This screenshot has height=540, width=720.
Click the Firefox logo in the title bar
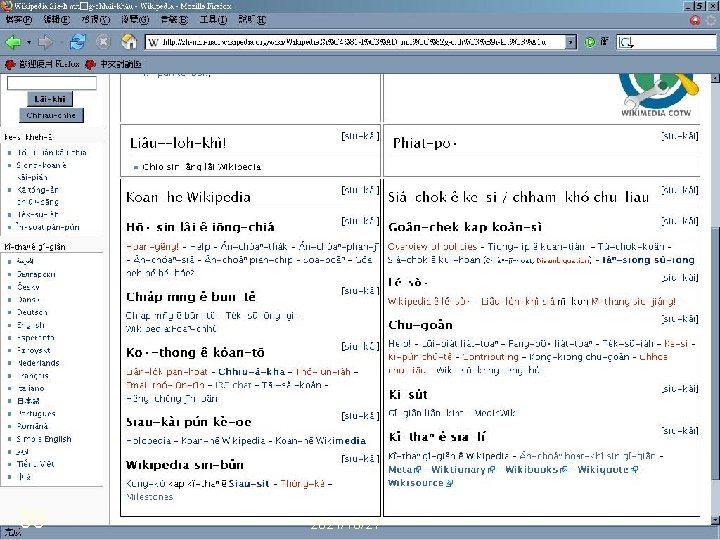[6, 6]
